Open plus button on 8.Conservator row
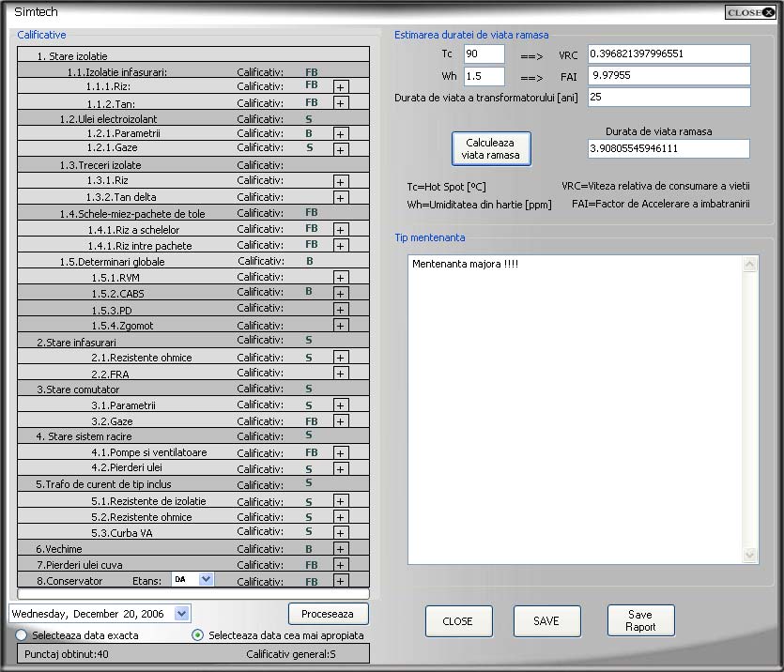784x672 pixels. click(x=341, y=581)
